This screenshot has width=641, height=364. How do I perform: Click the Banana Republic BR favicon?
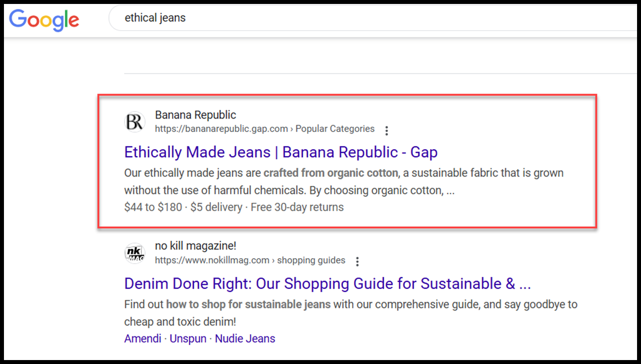[135, 122]
